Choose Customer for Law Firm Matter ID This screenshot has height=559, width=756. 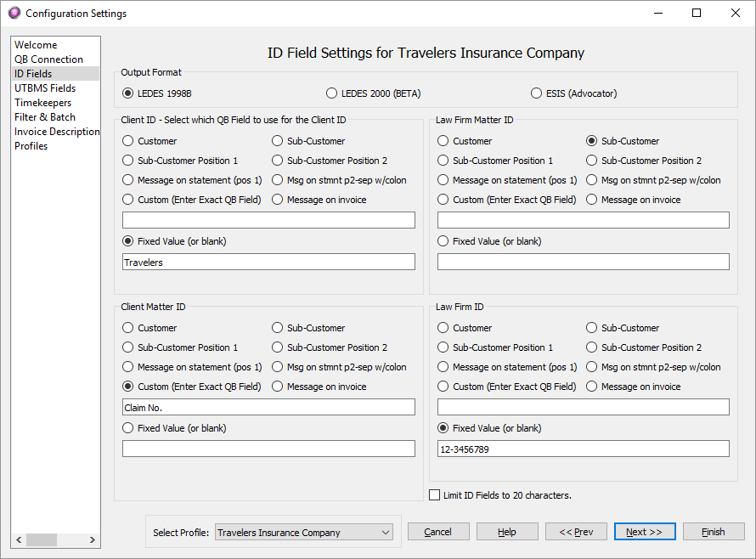click(x=465, y=141)
